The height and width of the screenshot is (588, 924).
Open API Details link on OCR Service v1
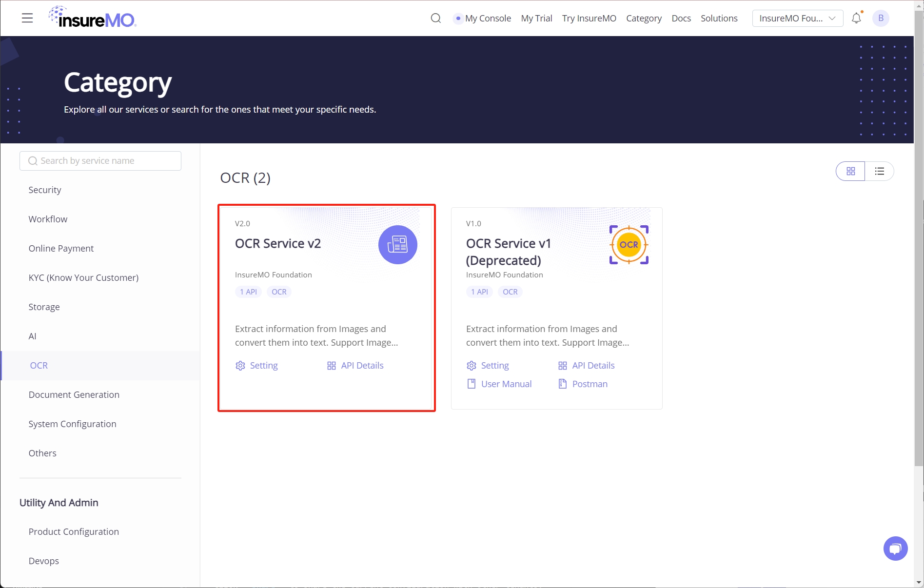593,366
